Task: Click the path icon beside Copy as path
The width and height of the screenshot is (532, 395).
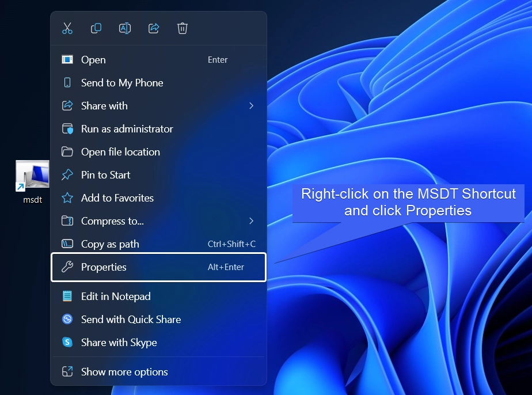Action: 67,244
